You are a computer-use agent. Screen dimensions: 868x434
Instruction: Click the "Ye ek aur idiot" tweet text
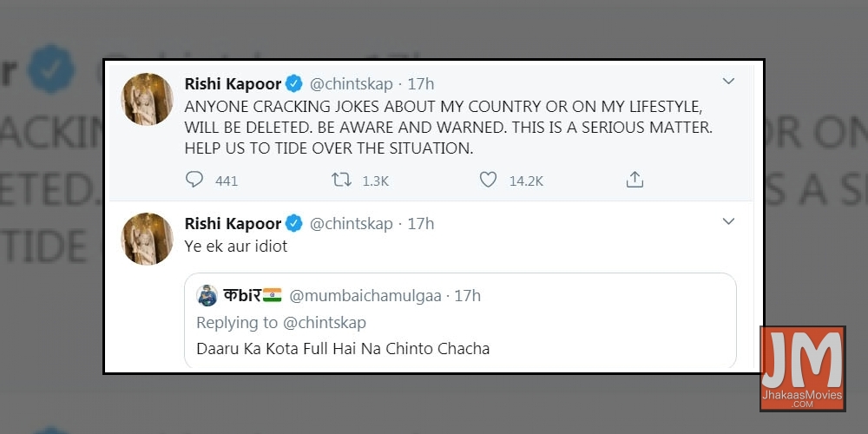coord(235,247)
